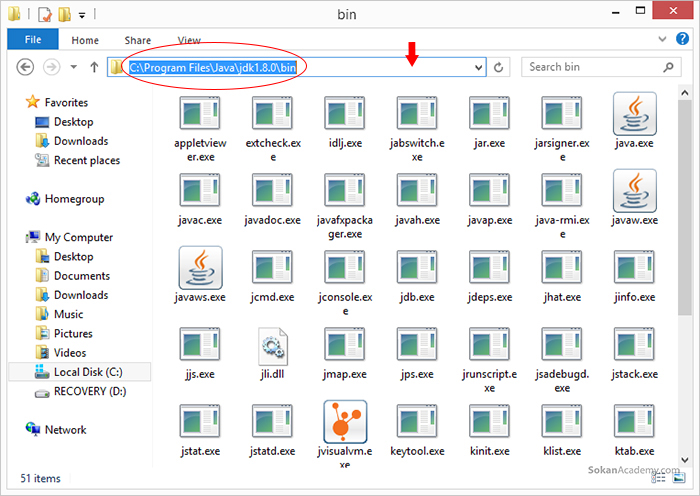Image resolution: width=700 pixels, height=496 pixels.
Task: Open the address bar history dropdown
Action: click(x=479, y=68)
